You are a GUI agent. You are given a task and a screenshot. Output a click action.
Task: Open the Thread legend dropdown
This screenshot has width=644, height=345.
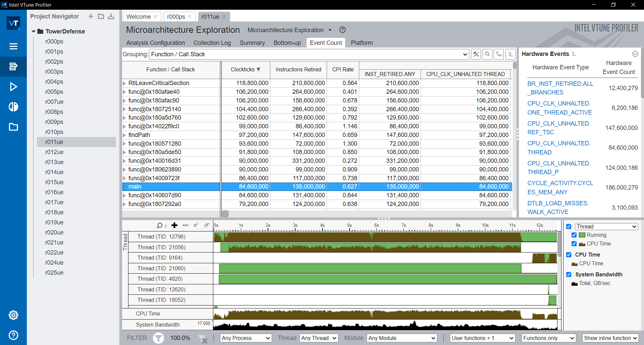pos(606,226)
